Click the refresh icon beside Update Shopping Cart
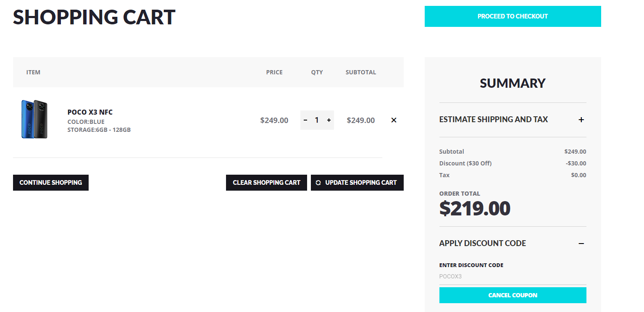644x312 pixels. [318, 183]
